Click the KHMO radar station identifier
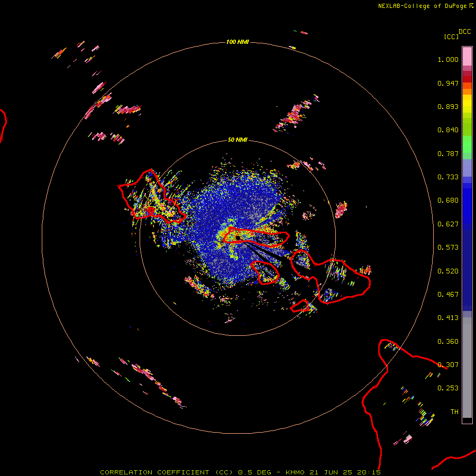Viewport: 476px width, 476px height. click(295, 472)
